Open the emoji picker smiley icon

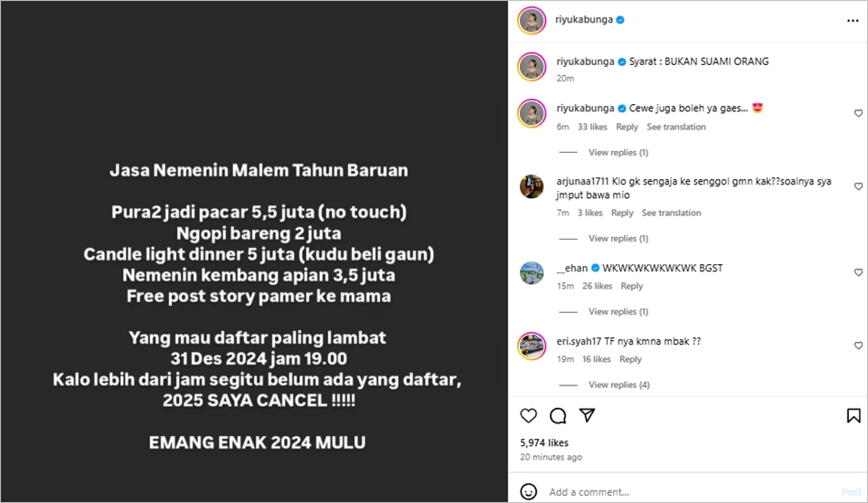tap(529, 491)
